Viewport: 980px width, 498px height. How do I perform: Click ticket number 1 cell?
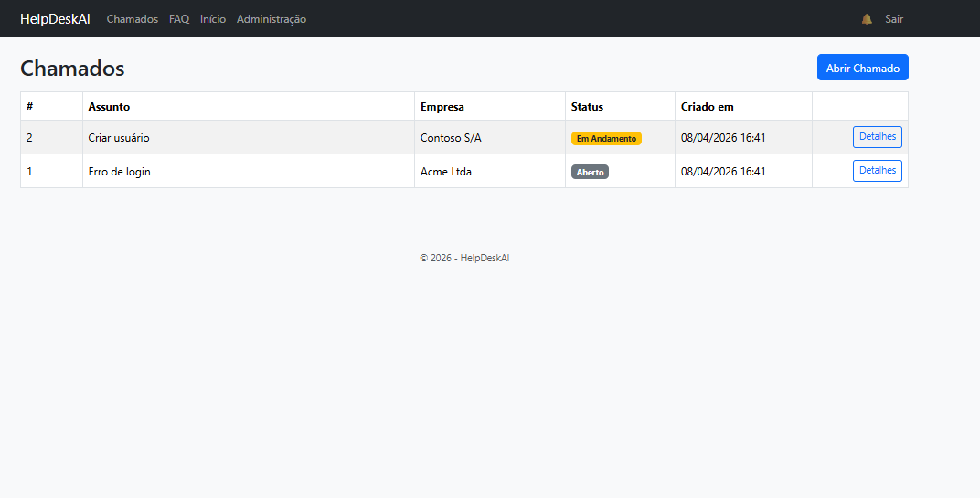(x=51, y=171)
